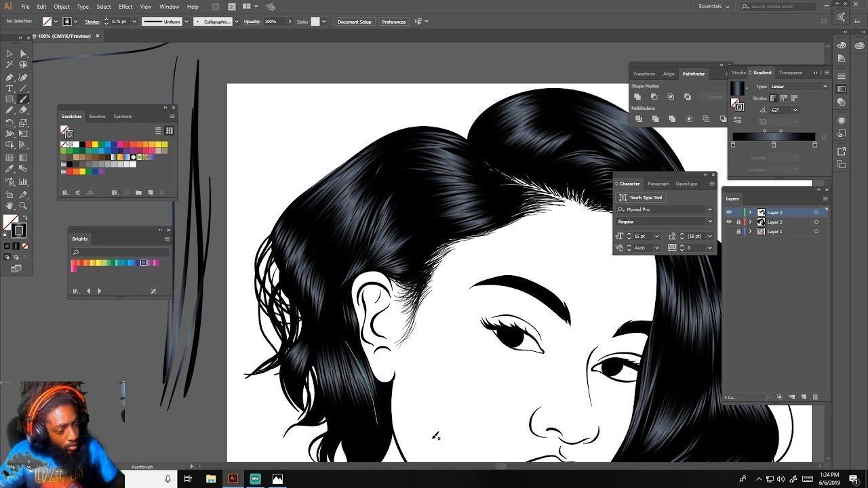Unlock Layer 2 lock icon

[x=738, y=222]
